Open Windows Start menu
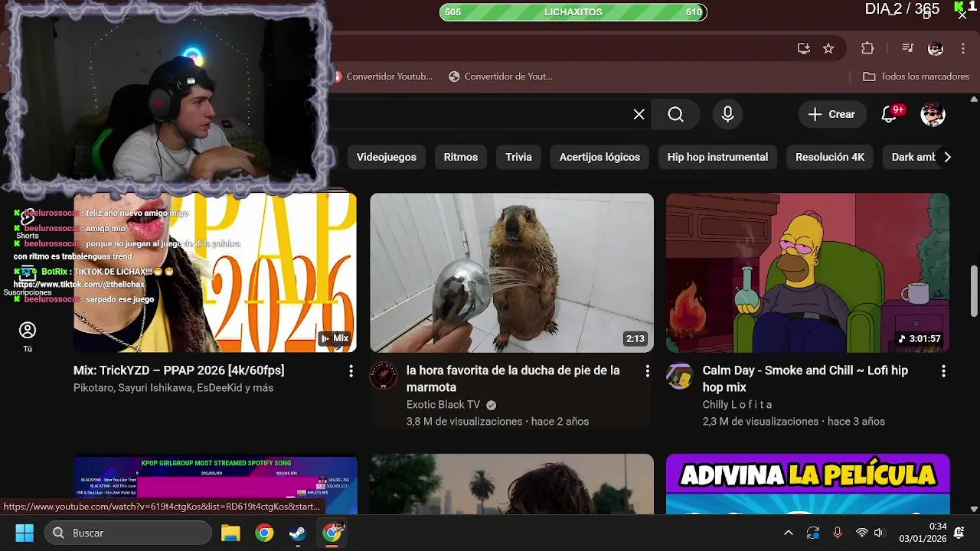The image size is (980, 551). 24,533
